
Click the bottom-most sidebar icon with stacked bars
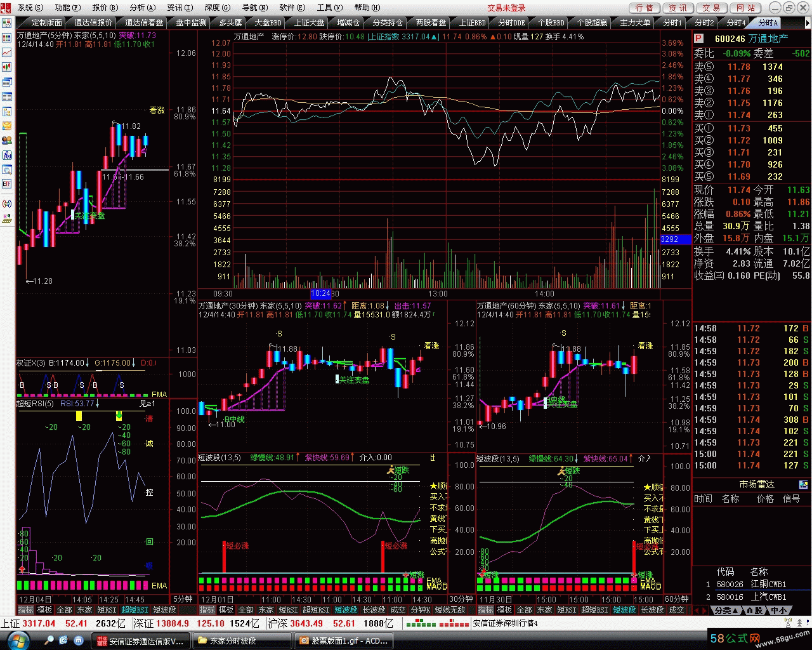pos(7,218)
